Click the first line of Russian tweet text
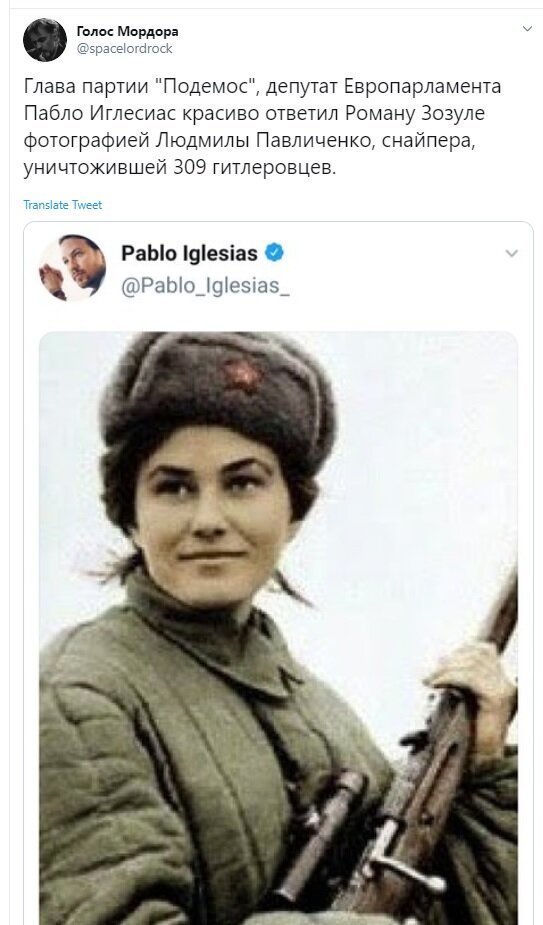The image size is (543, 925). click(x=263, y=86)
